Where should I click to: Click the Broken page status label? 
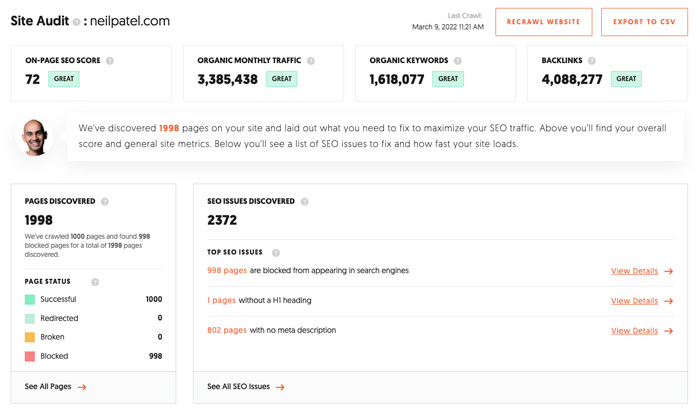(52, 337)
